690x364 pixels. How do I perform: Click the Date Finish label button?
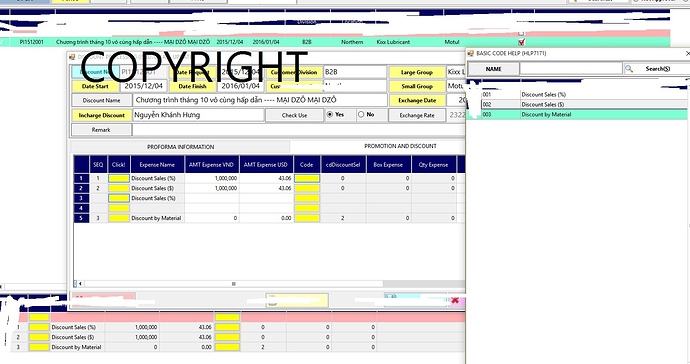click(192, 86)
